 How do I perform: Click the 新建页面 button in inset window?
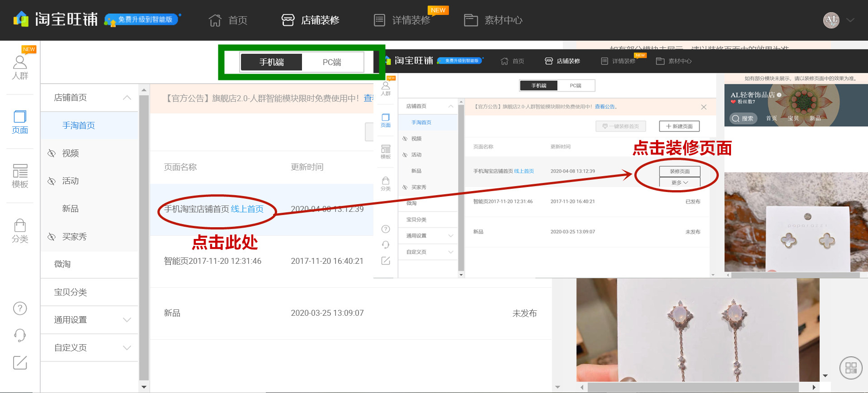679,126
